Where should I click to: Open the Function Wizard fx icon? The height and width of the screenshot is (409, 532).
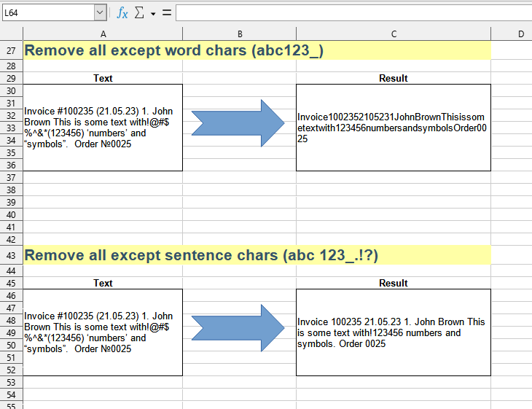[122, 13]
